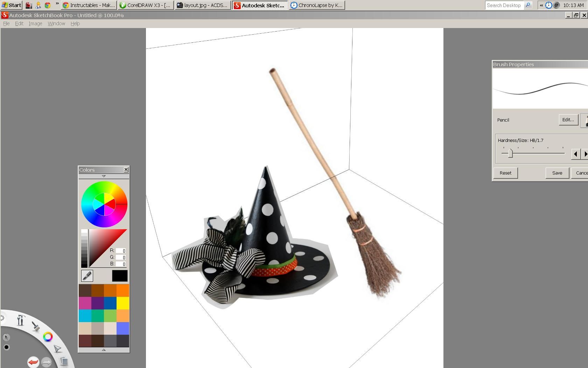The height and width of the screenshot is (368, 588).
Task: Collapse the Colors panel with its top chevron
Action: pos(104,176)
